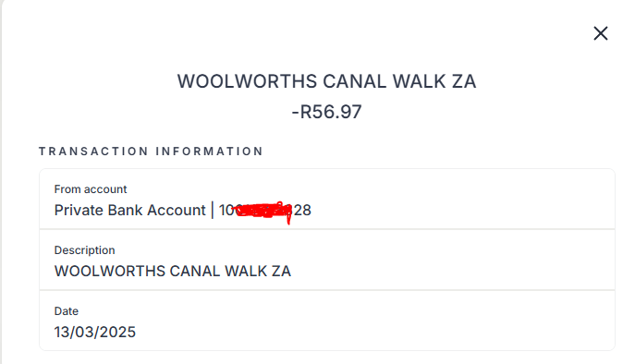
Task: Click the Private Bank Account name text
Action: [130, 210]
